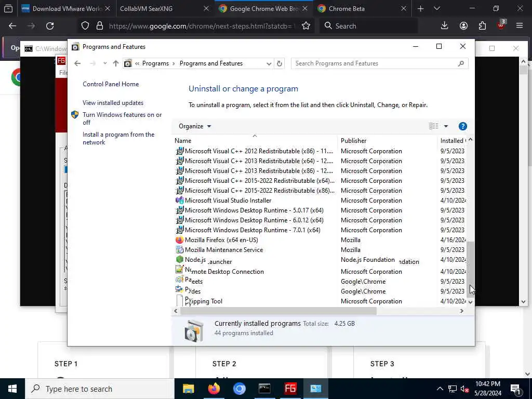Viewport: 532px width, 399px height.
Task: Open Firefox application hamburger menu
Action: 520,26
